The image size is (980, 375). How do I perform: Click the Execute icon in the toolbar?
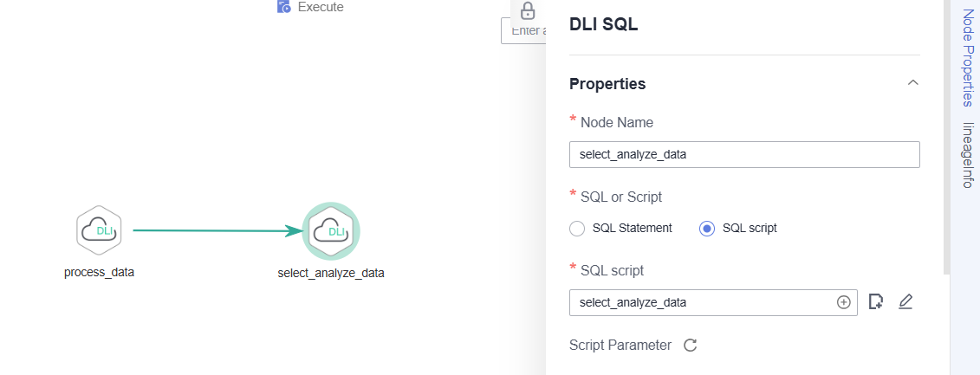tap(283, 7)
